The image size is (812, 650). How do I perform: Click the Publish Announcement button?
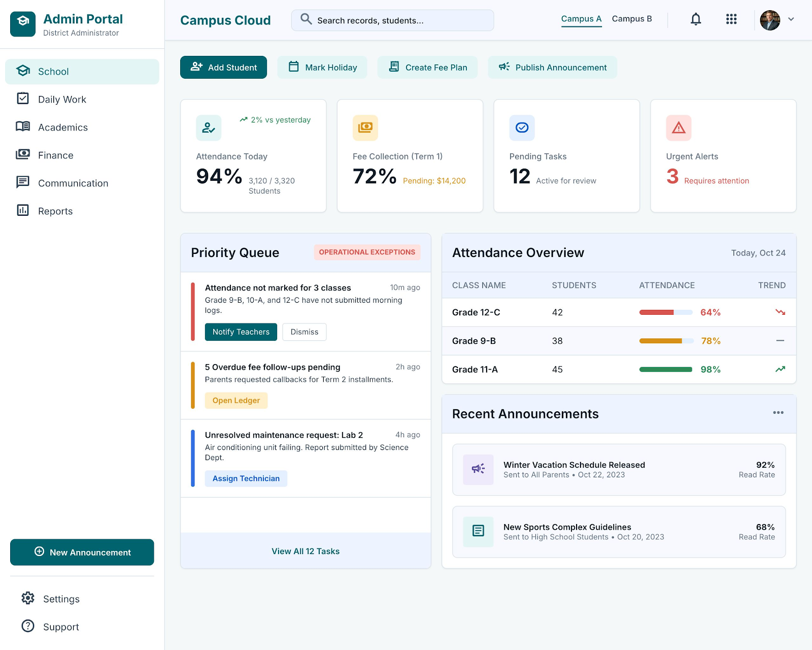pyautogui.click(x=553, y=68)
